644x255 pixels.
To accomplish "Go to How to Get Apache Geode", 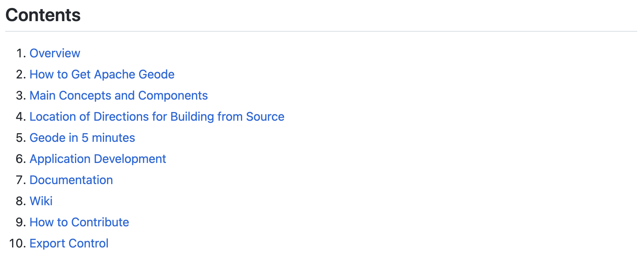I will 102,74.
